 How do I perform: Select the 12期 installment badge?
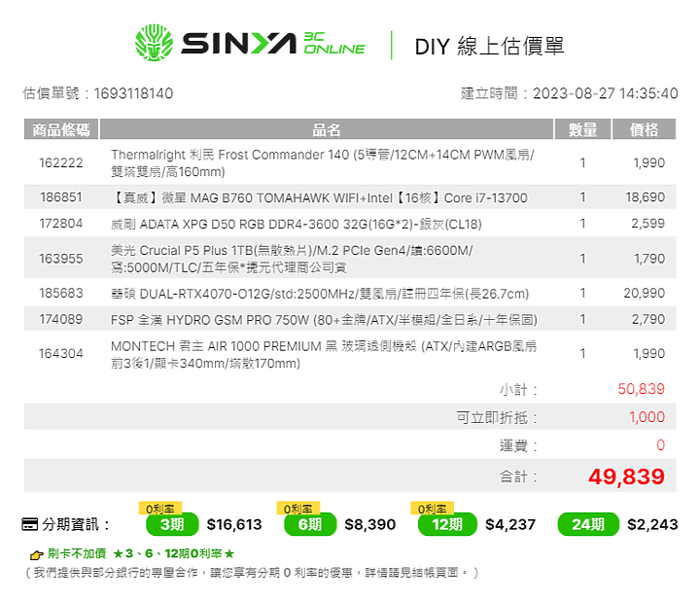coord(447,524)
